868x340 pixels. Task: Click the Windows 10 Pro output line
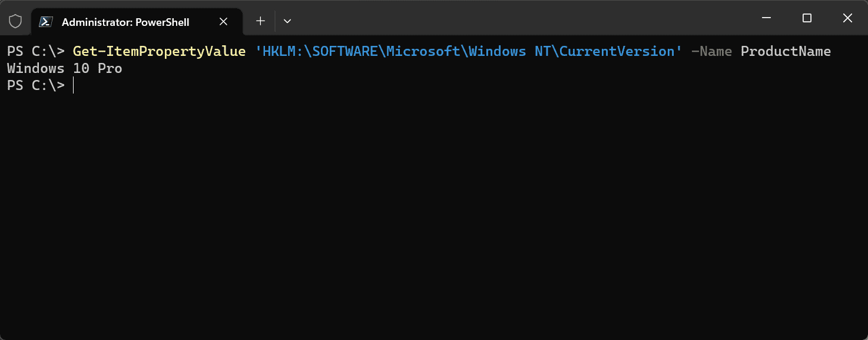(x=64, y=68)
